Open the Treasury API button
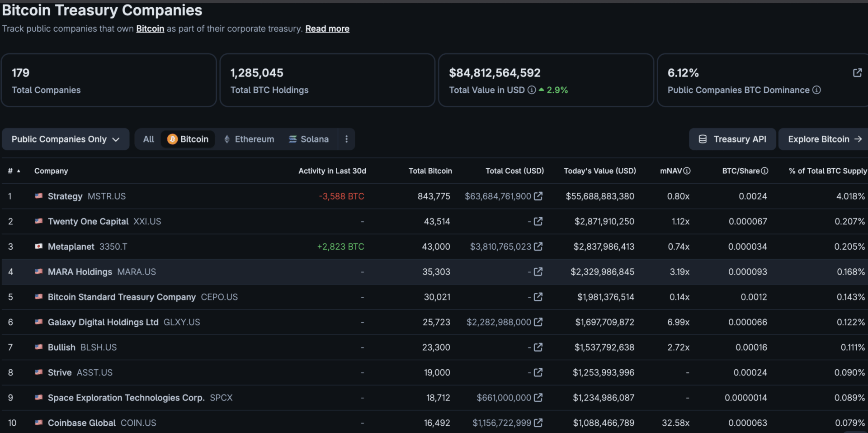The height and width of the screenshot is (433, 868). [732, 139]
